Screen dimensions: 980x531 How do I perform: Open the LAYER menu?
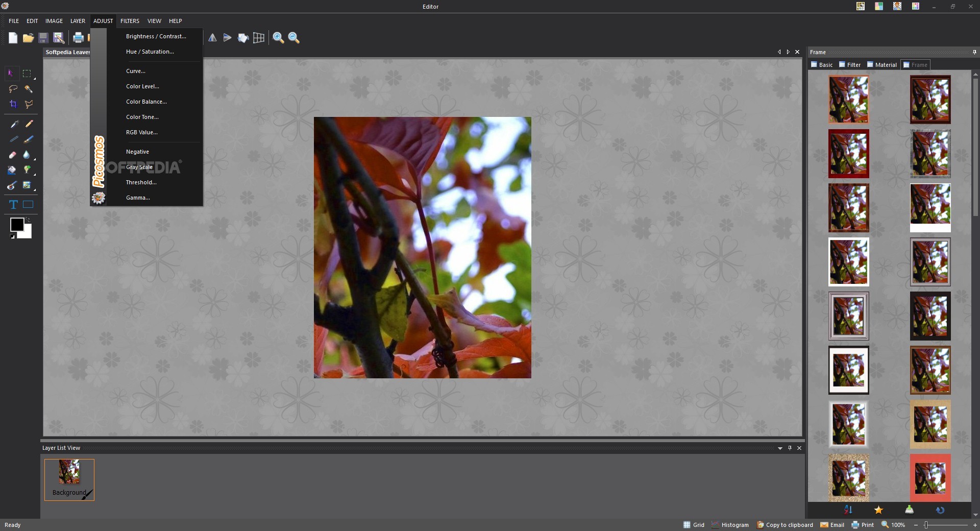click(x=78, y=21)
